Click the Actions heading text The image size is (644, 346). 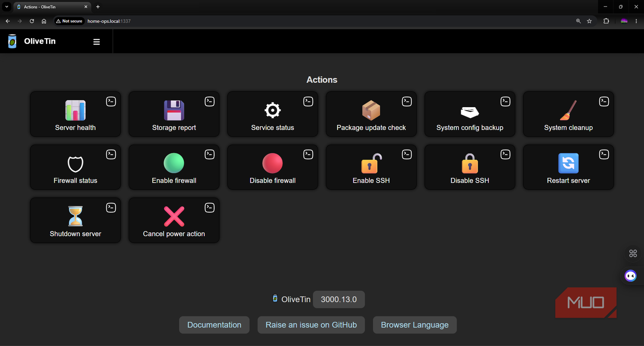coord(322,80)
